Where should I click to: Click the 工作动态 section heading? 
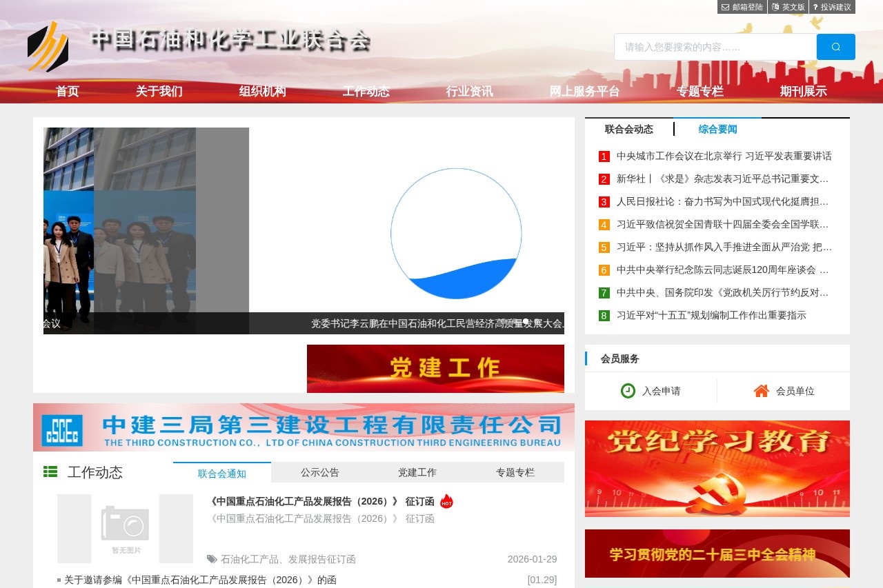click(x=95, y=472)
